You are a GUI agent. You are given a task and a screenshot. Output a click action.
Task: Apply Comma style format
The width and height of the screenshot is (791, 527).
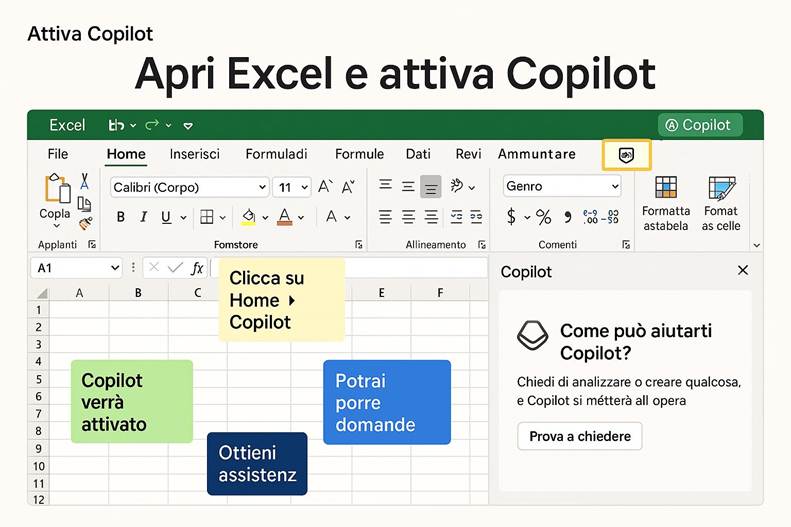568,217
